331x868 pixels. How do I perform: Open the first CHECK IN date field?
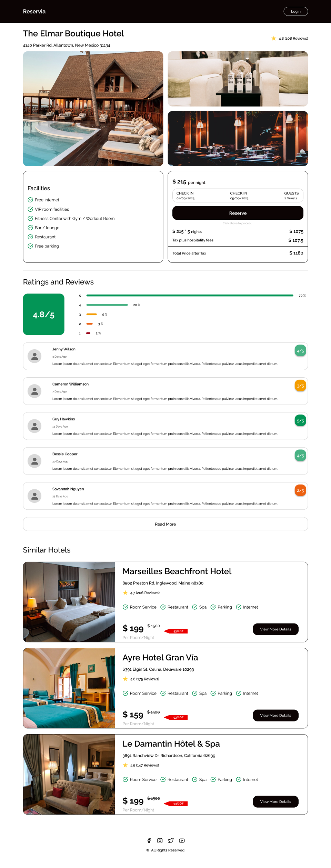tap(185, 196)
